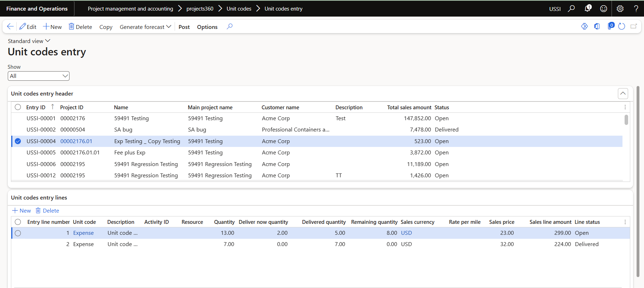
Task: Collapse the Unit codes entry header section
Action: pyautogui.click(x=623, y=93)
